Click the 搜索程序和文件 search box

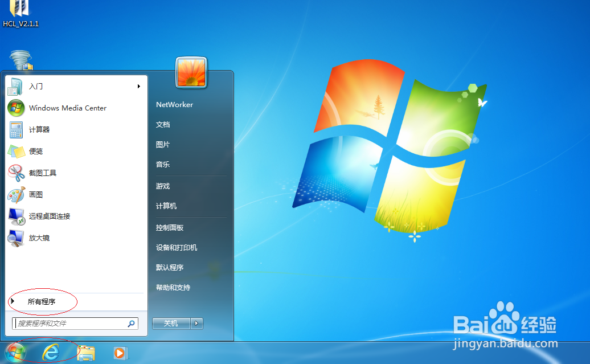[75, 324]
